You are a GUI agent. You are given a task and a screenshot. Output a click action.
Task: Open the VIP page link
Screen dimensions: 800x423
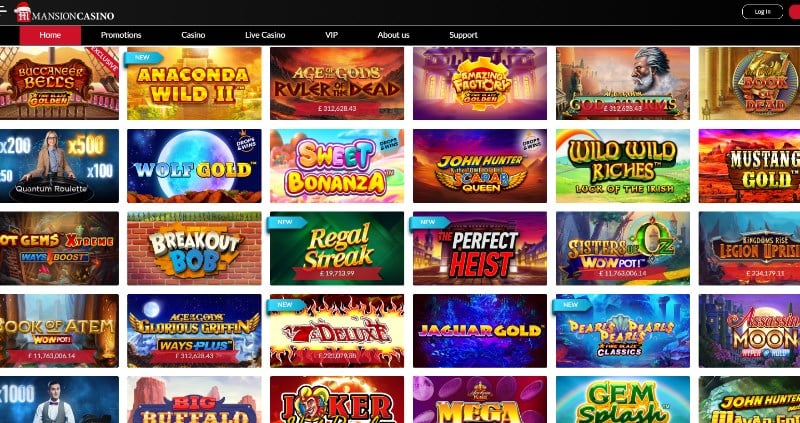pos(332,35)
